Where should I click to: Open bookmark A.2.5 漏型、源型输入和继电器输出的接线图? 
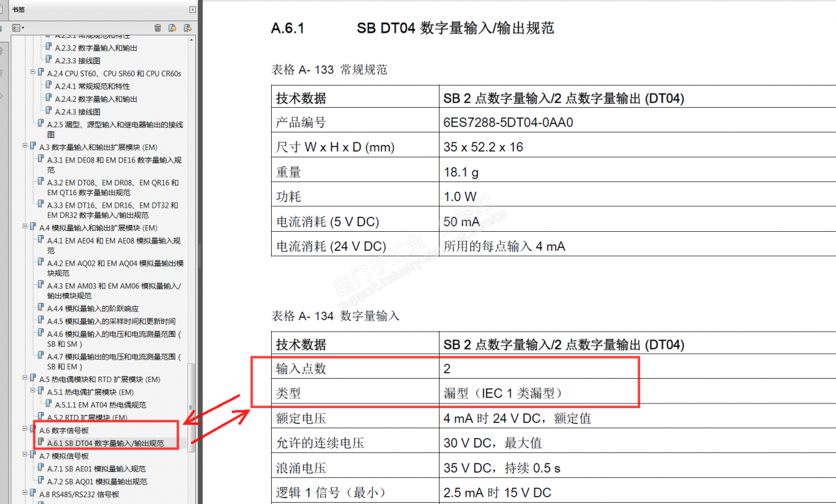115,129
